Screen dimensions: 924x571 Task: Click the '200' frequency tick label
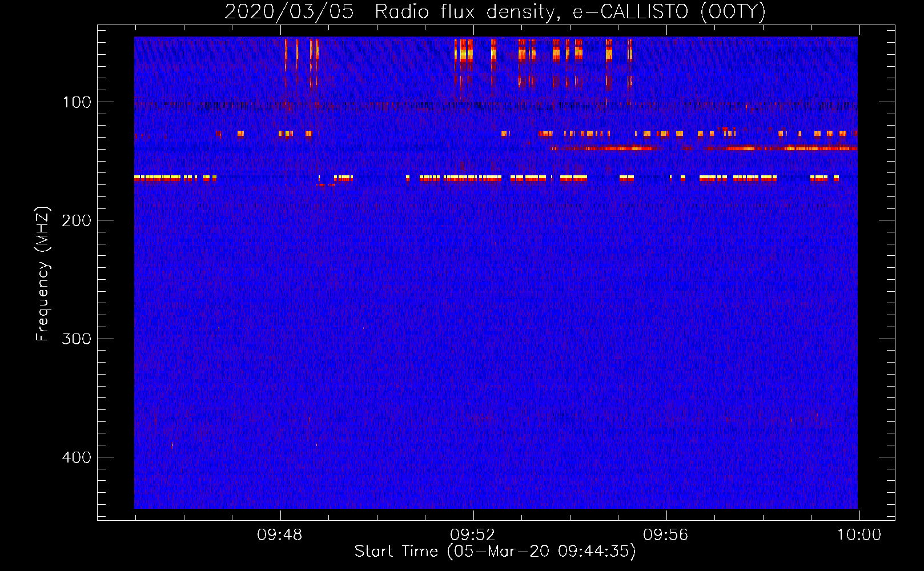click(x=77, y=220)
